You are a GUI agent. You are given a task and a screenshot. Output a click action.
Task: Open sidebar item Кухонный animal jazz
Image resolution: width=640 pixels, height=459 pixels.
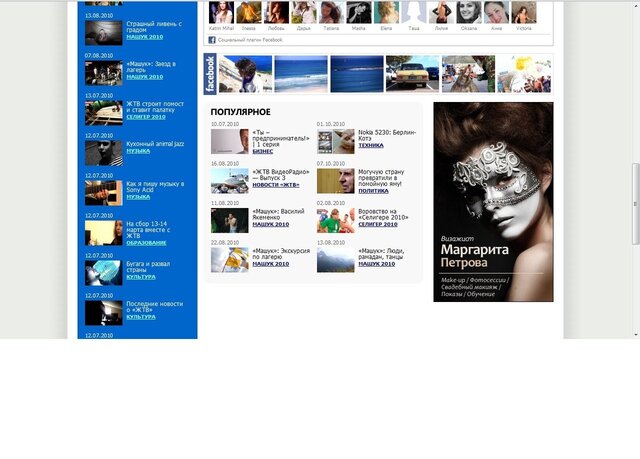pos(155,144)
